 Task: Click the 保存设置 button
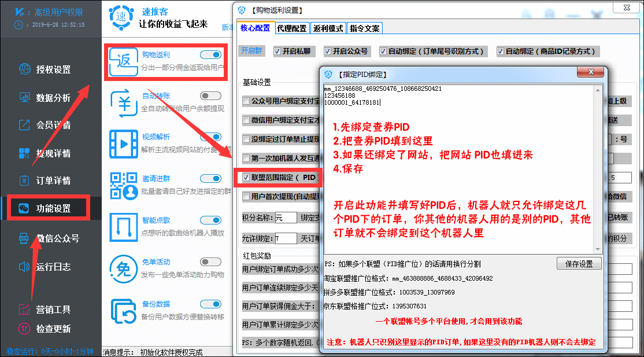(x=579, y=263)
